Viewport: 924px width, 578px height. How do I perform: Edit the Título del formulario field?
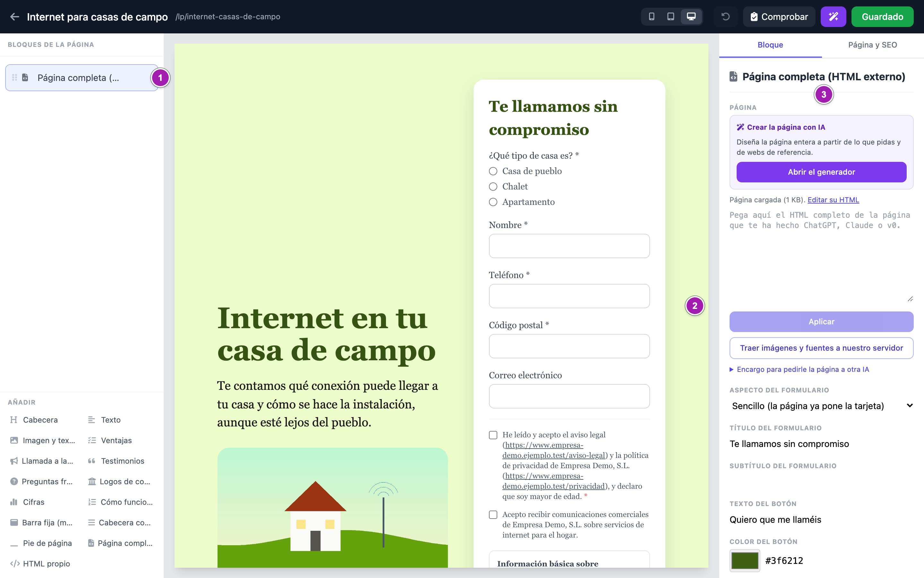click(821, 444)
